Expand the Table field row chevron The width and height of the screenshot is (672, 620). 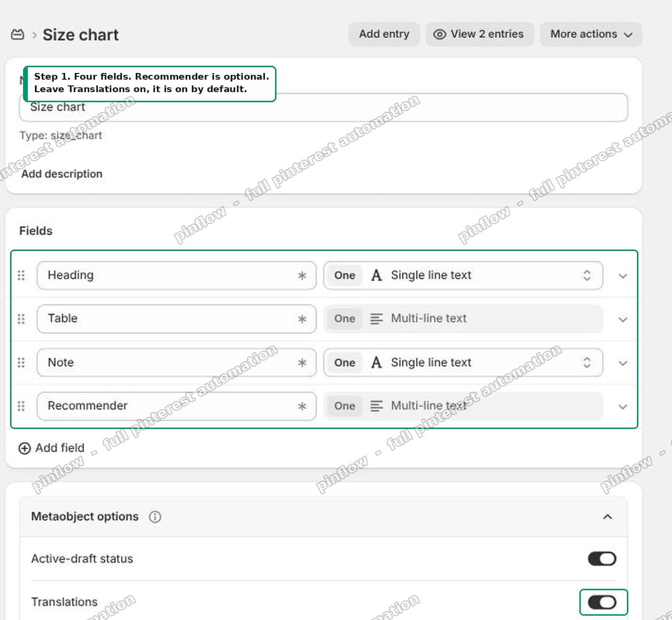pyautogui.click(x=623, y=320)
